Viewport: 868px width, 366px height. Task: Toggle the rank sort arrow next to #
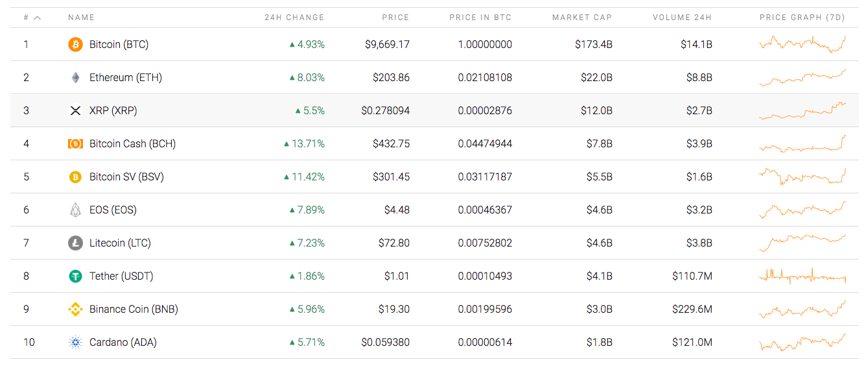[37, 18]
